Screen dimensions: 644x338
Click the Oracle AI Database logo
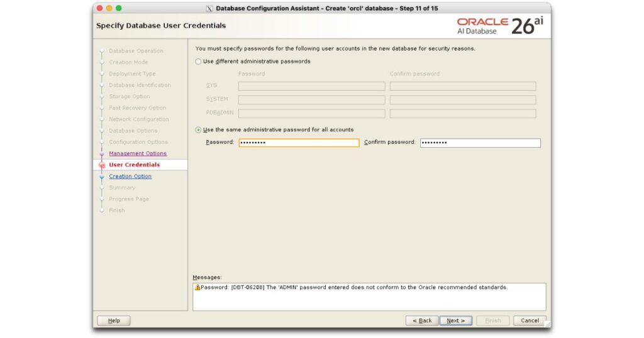pyautogui.click(x=500, y=26)
